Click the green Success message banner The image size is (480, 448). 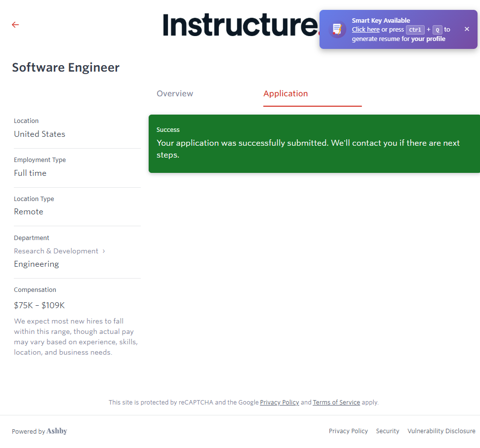[314, 144]
